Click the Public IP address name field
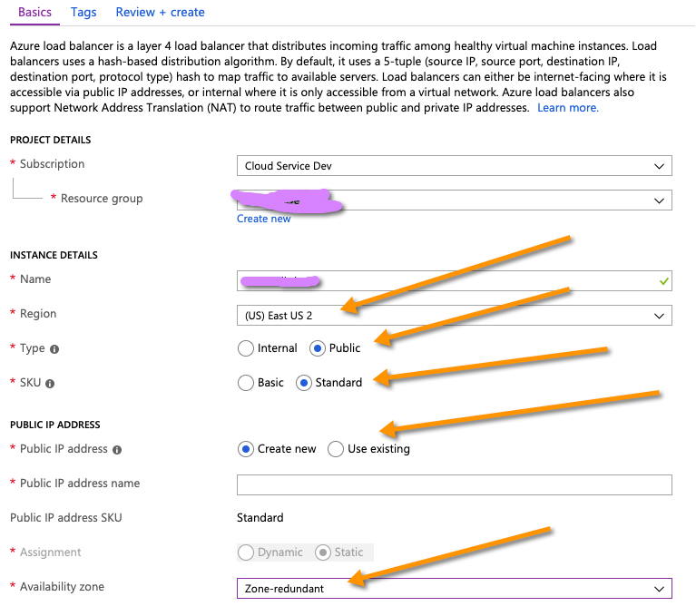Image resolution: width=696 pixels, height=616 pixels. [454, 485]
